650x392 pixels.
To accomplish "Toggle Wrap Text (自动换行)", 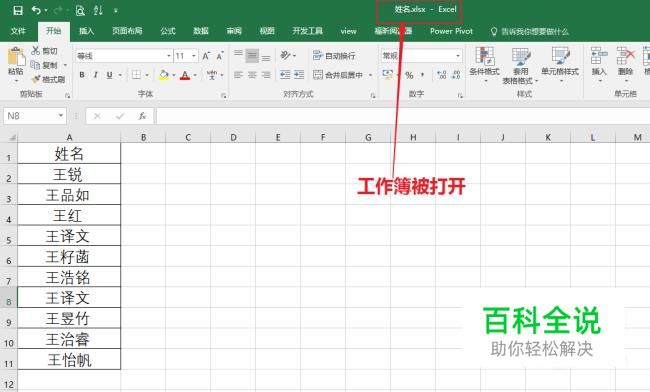I will [x=334, y=56].
